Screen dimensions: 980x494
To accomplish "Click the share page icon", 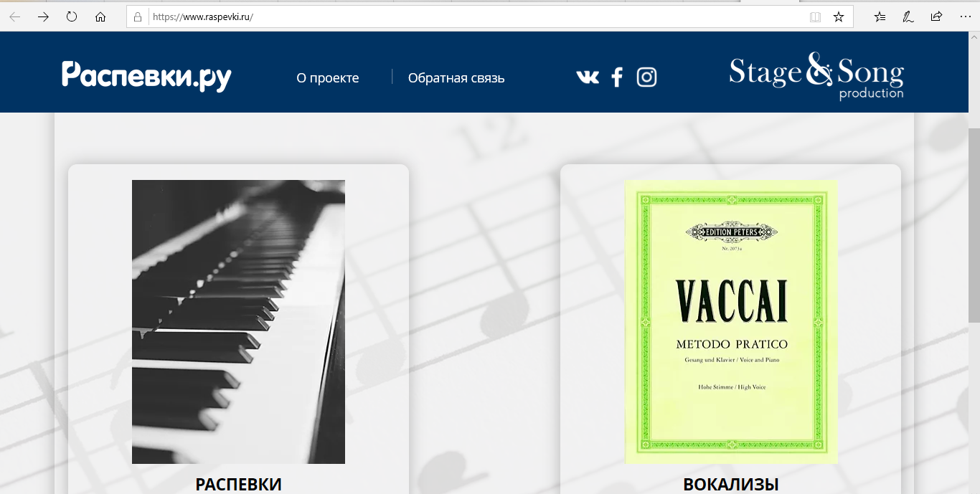I will click(x=936, y=16).
